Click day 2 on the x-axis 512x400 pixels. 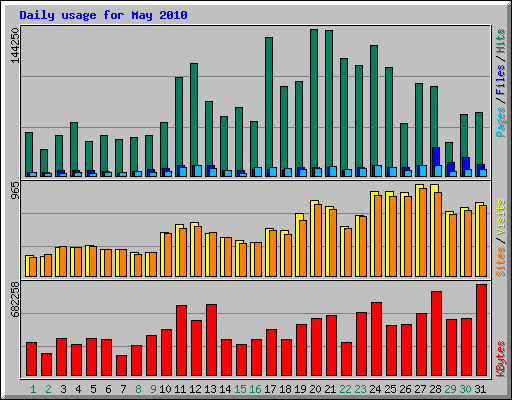(x=48, y=389)
